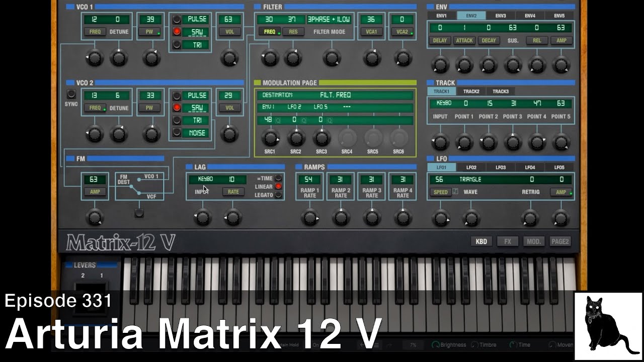Click the SRC2 modulation amount knob
This screenshot has width=644, height=362.
click(x=296, y=137)
